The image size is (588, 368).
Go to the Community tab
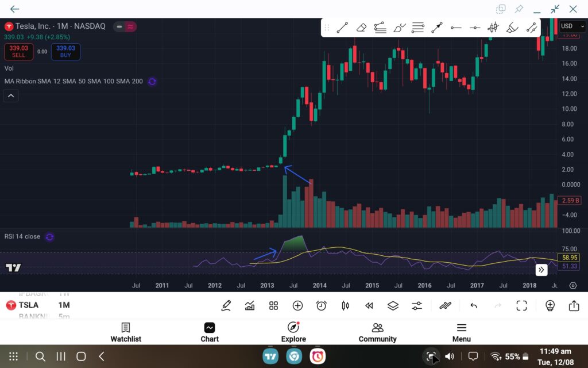[378, 332]
